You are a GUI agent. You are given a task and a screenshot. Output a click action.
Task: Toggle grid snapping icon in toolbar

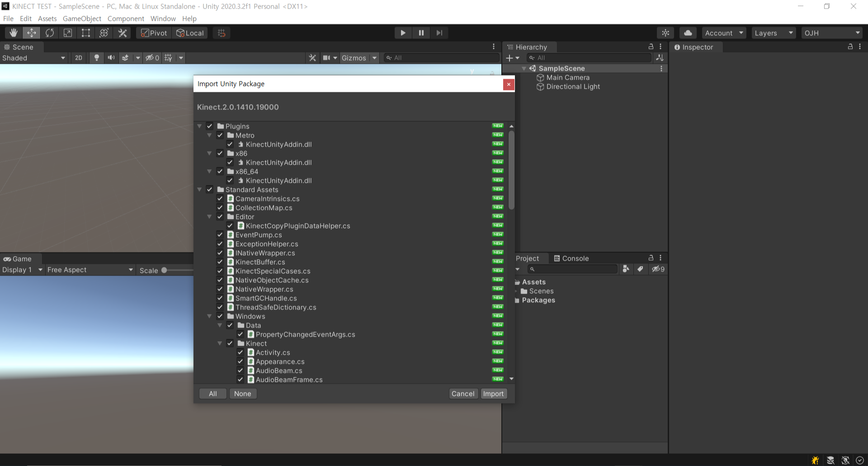222,33
